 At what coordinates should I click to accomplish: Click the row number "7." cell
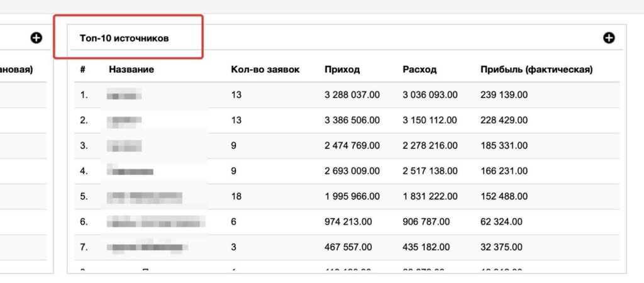point(84,247)
